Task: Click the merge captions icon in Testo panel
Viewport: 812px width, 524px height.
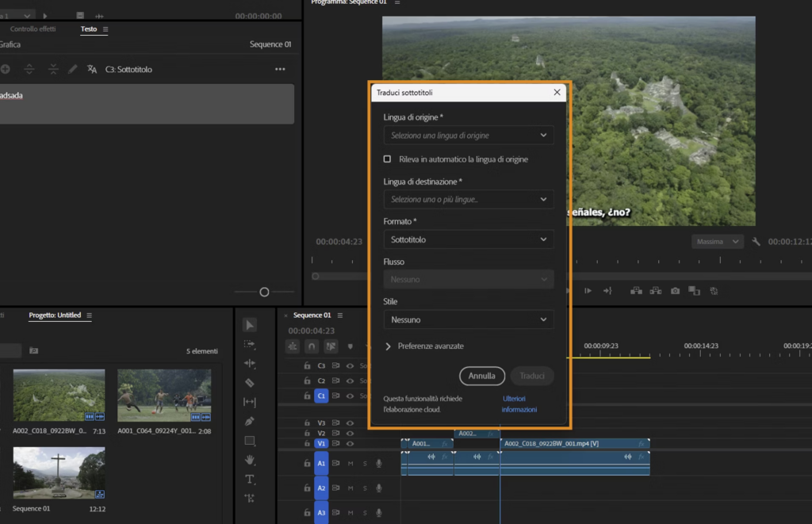Action: click(53, 69)
